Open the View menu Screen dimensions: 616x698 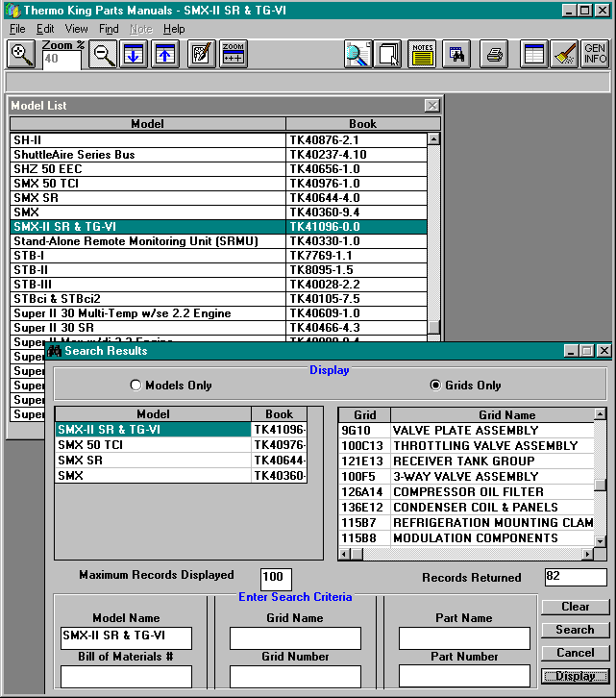tap(76, 29)
